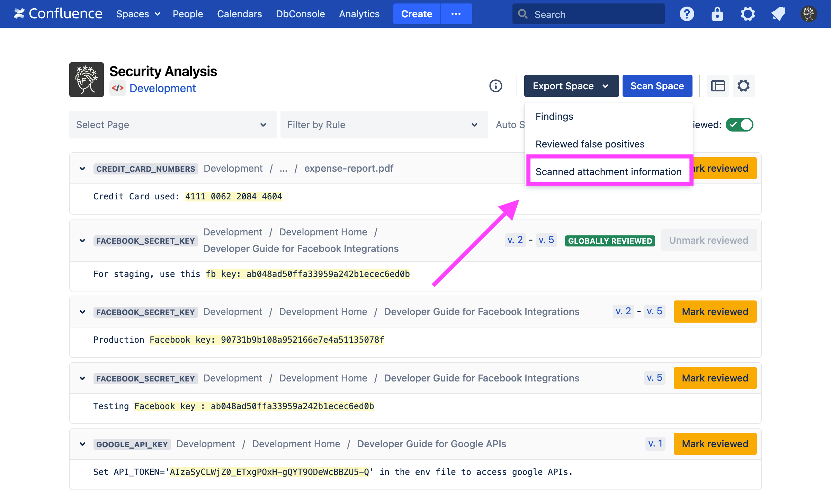Screen dimensions: 831x504
Task: Click the Scan Space button
Action: pos(657,86)
